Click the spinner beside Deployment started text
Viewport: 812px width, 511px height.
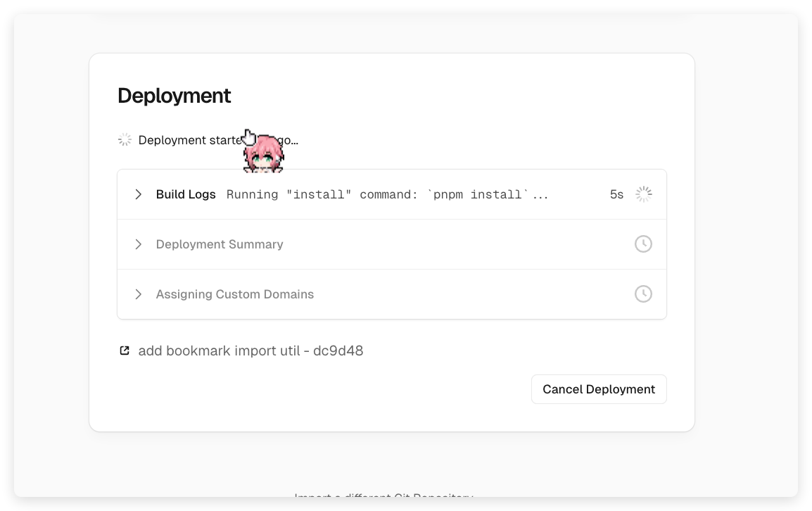tap(125, 140)
